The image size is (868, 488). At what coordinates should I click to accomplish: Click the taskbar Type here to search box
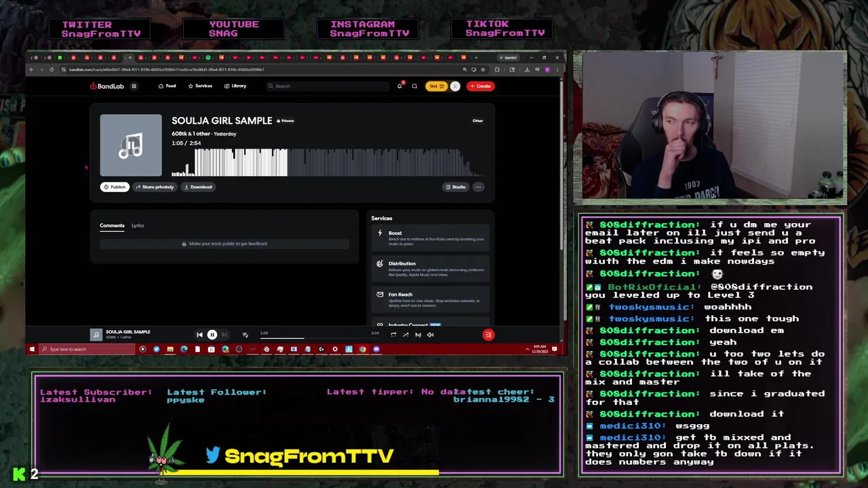click(x=87, y=349)
